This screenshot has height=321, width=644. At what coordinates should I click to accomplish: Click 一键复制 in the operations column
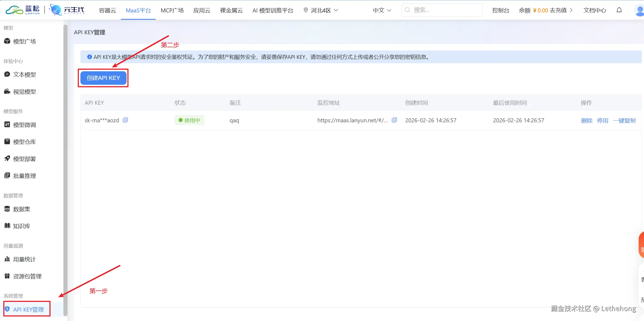[x=624, y=120]
